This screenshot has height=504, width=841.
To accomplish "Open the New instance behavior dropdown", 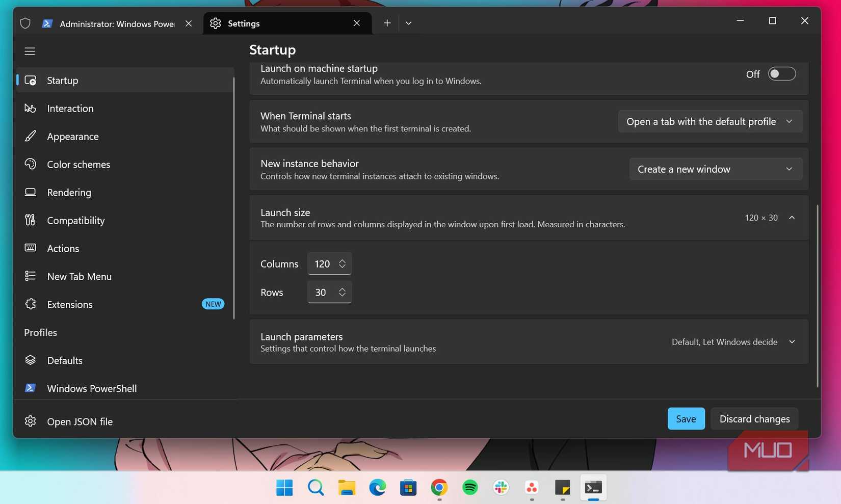I will pyautogui.click(x=716, y=169).
